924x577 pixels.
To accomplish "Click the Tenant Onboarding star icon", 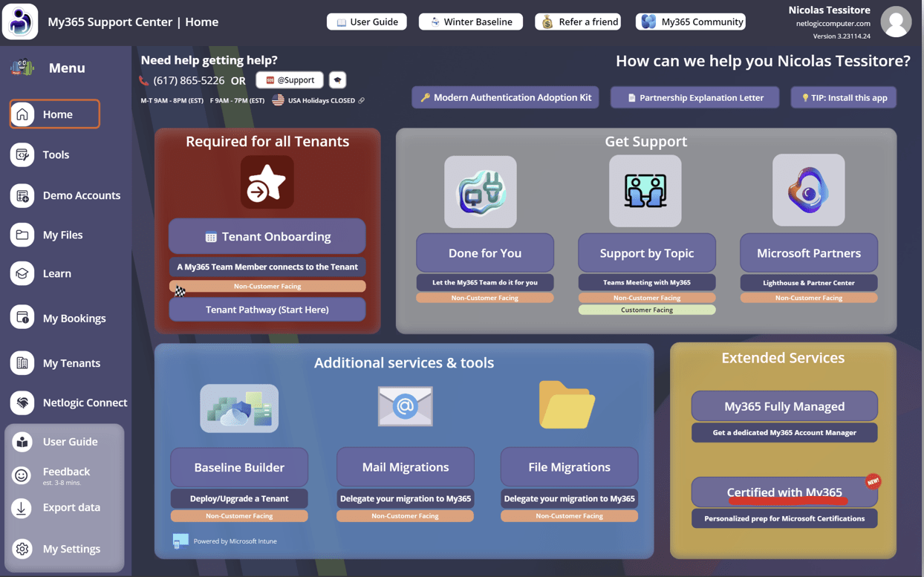I will 267,183.
